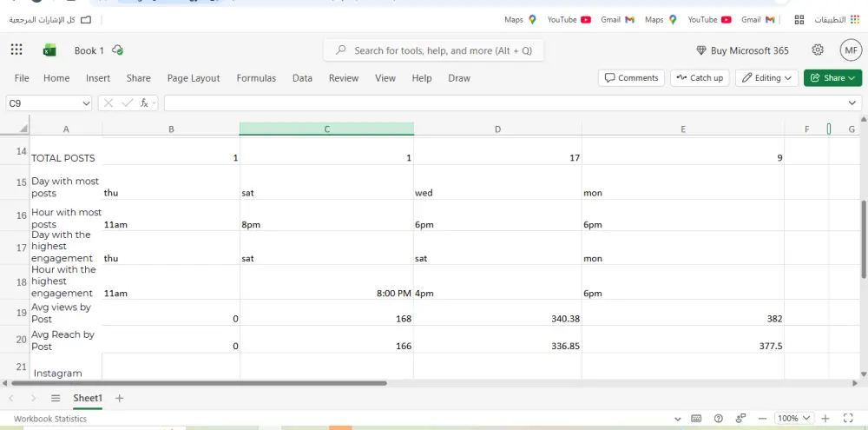
Task: Click Buy Microsoft 365 link
Action: 742,50
